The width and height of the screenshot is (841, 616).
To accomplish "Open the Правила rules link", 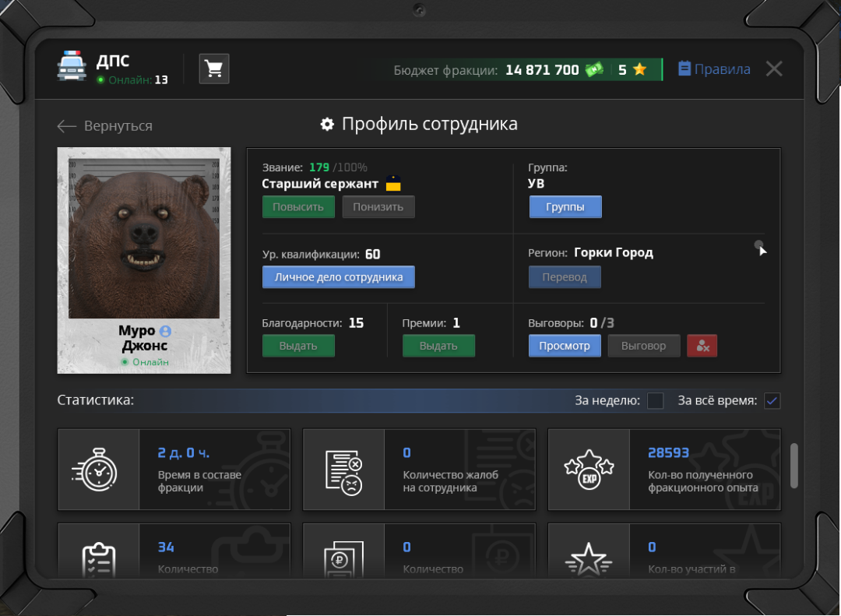I will tap(714, 69).
